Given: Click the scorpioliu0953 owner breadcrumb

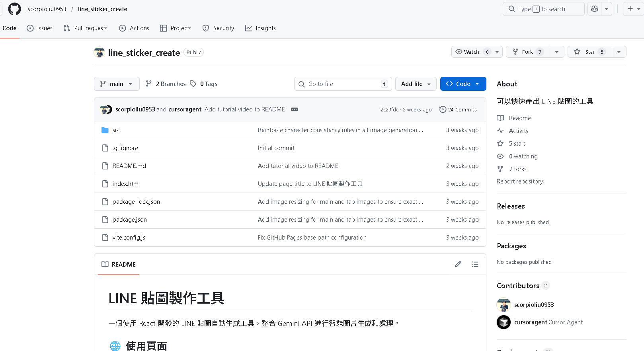Looking at the screenshot, I should point(47,9).
